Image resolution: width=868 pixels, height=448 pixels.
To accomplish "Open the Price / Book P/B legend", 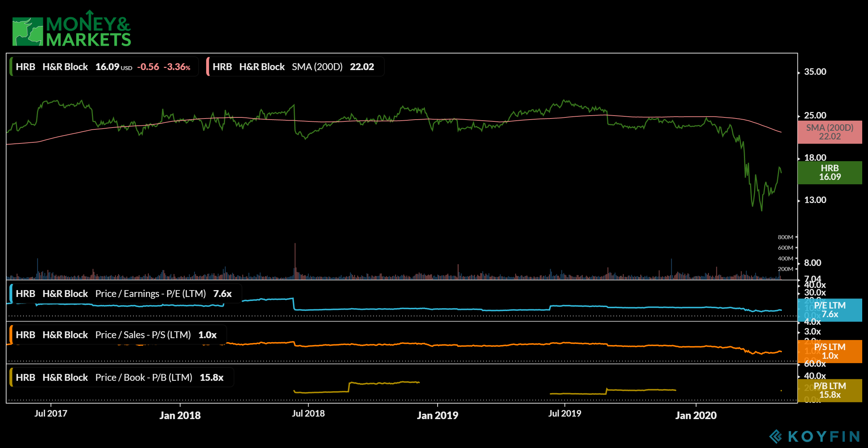I will (122, 378).
